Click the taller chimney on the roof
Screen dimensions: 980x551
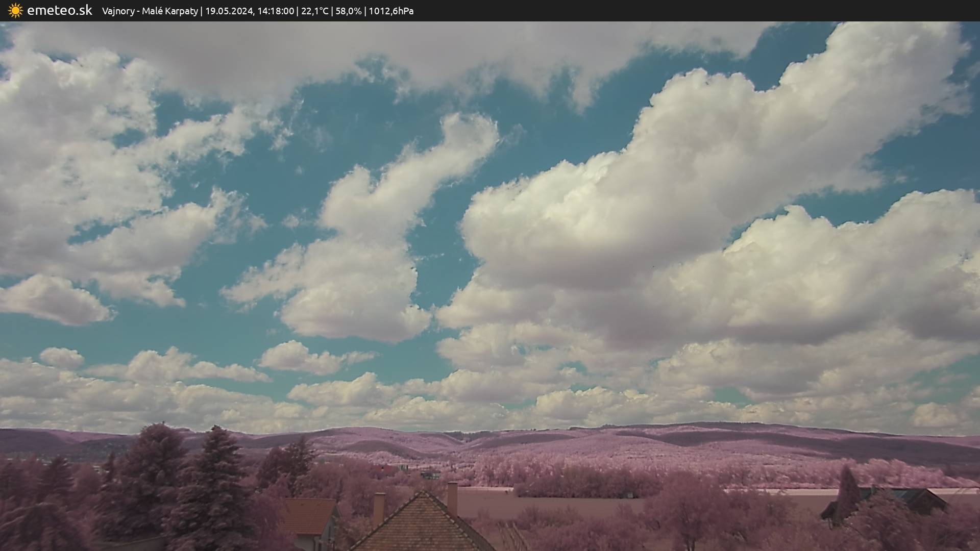(x=452, y=497)
